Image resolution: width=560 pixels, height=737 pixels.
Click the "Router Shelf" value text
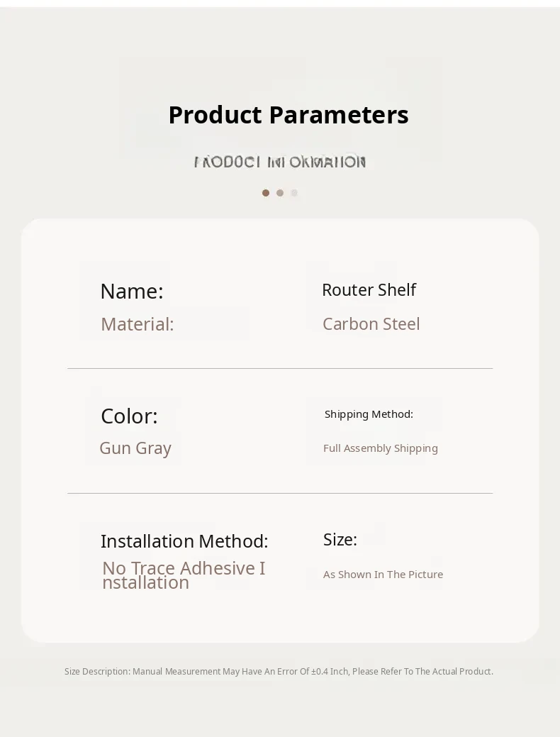coord(369,289)
